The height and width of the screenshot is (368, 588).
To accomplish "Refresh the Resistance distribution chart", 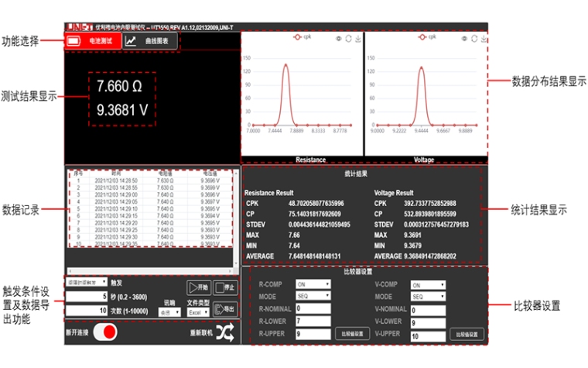I will point(348,39).
